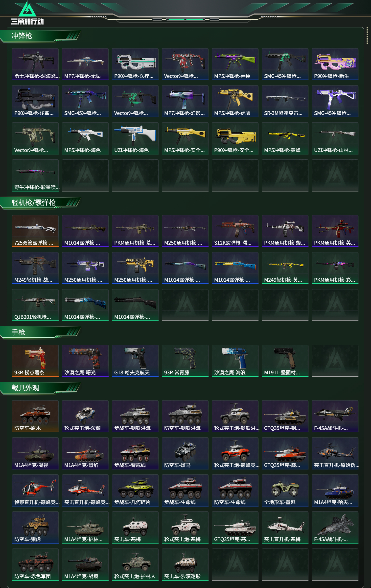Click the 轻机枪/霰弹枪 section header
Image resolution: width=371 pixels, height=588 pixels.
pos(41,203)
